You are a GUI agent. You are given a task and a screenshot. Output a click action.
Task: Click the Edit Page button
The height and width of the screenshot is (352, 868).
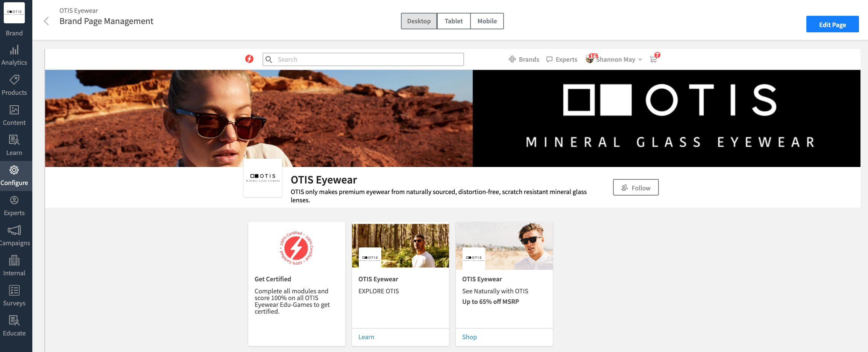click(832, 24)
